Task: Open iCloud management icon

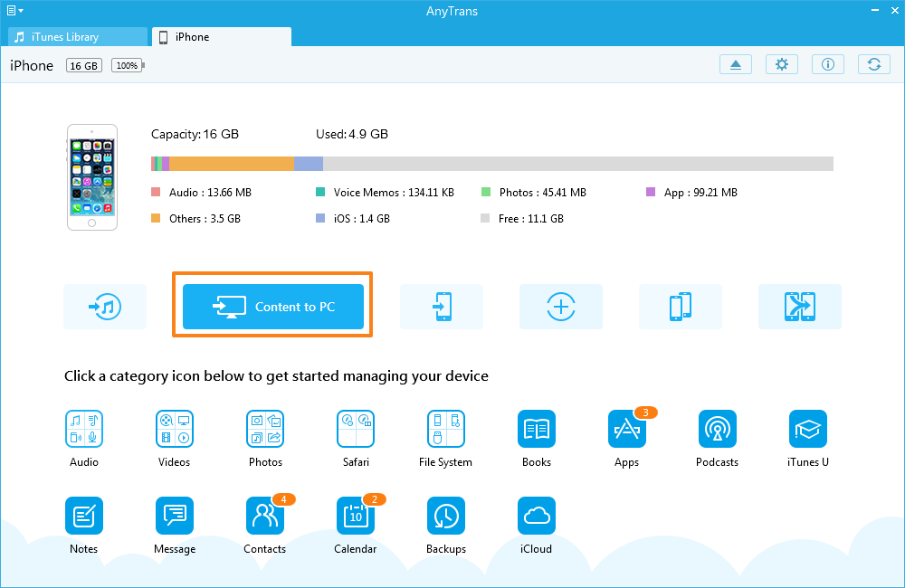Action: tap(537, 516)
